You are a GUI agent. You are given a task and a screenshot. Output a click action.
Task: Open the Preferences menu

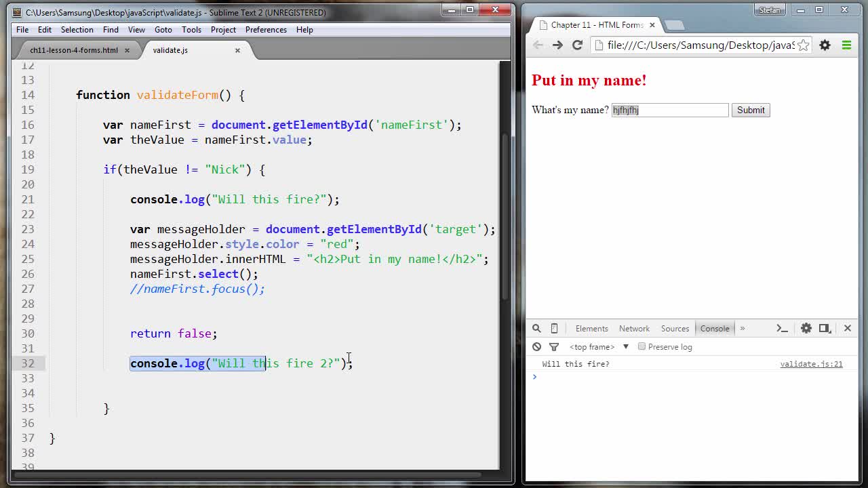pos(266,30)
